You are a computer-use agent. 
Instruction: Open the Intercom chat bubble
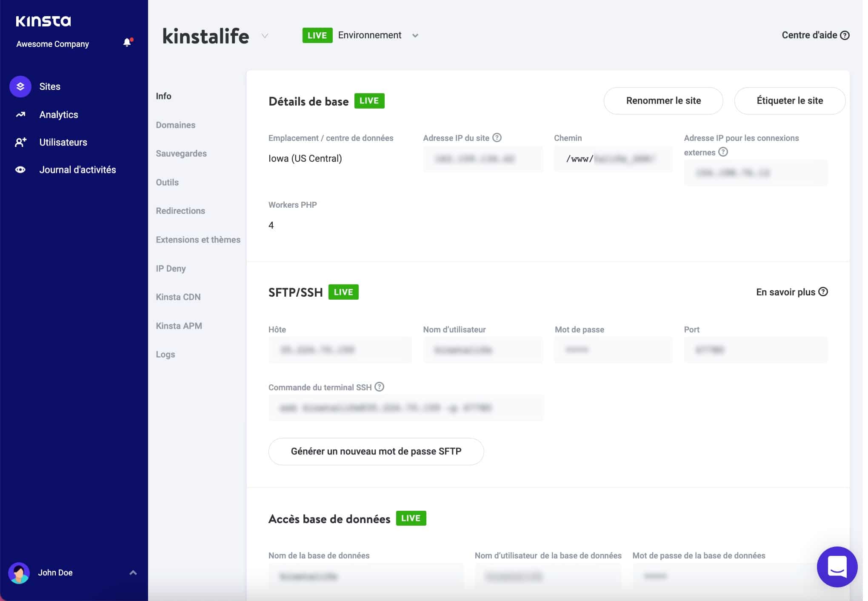click(837, 567)
